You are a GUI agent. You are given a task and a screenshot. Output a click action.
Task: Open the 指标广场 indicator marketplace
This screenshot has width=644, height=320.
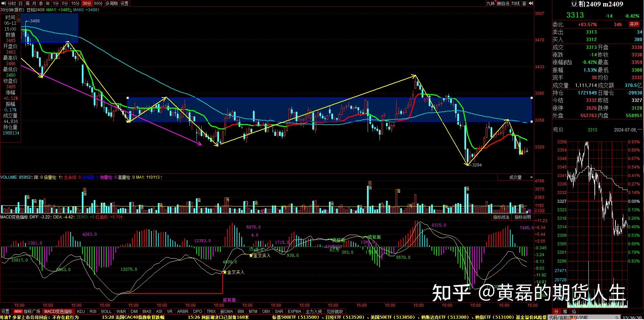point(32,311)
